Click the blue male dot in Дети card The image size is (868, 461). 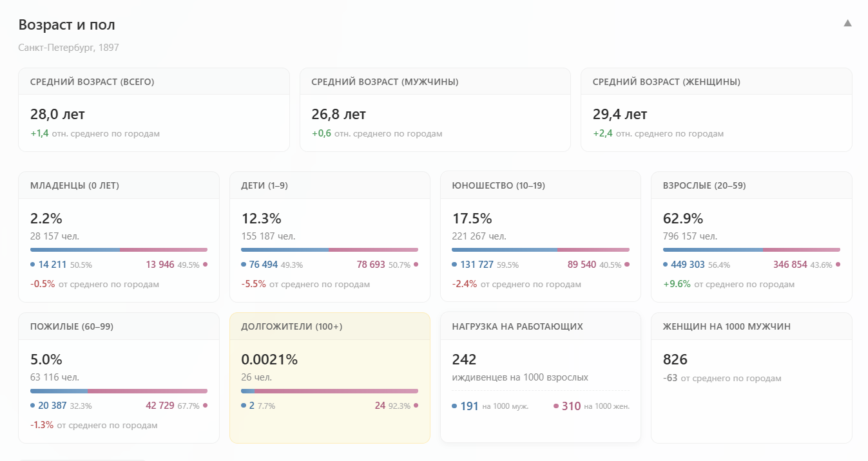(244, 265)
